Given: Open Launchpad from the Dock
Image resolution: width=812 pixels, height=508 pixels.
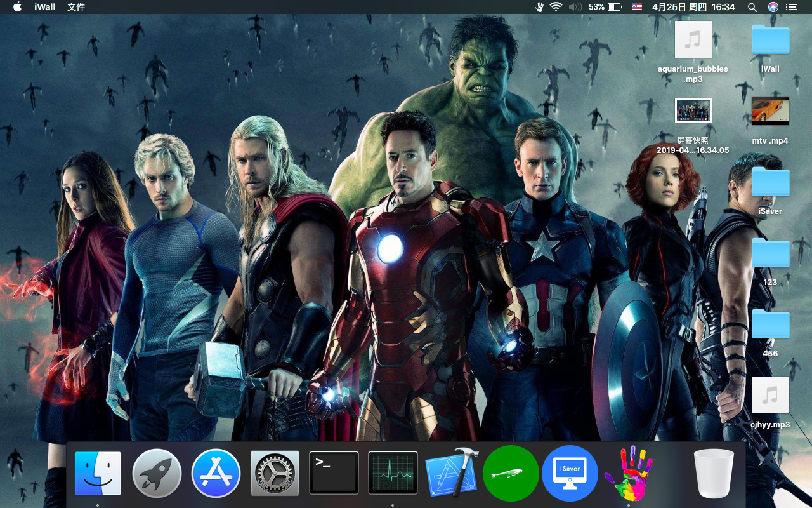Looking at the screenshot, I should point(157,472).
